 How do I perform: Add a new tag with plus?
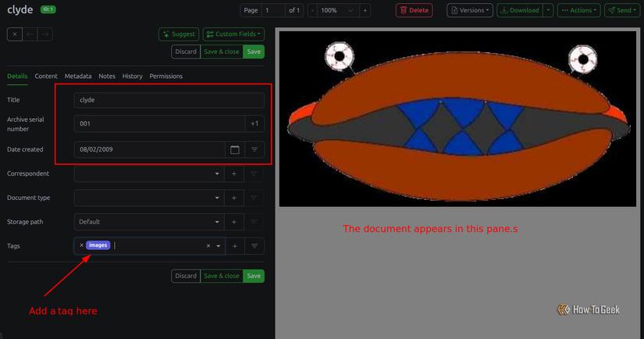click(234, 246)
